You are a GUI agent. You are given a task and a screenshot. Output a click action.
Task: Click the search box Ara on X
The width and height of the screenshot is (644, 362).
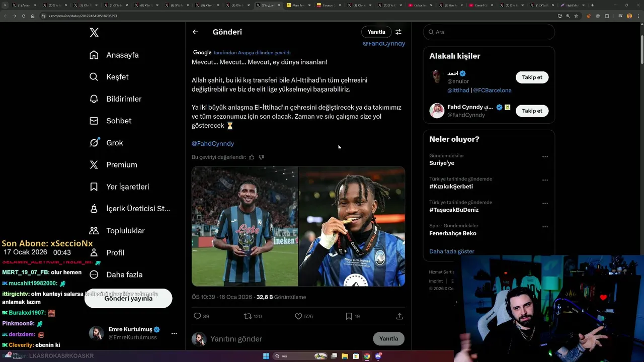489,32
